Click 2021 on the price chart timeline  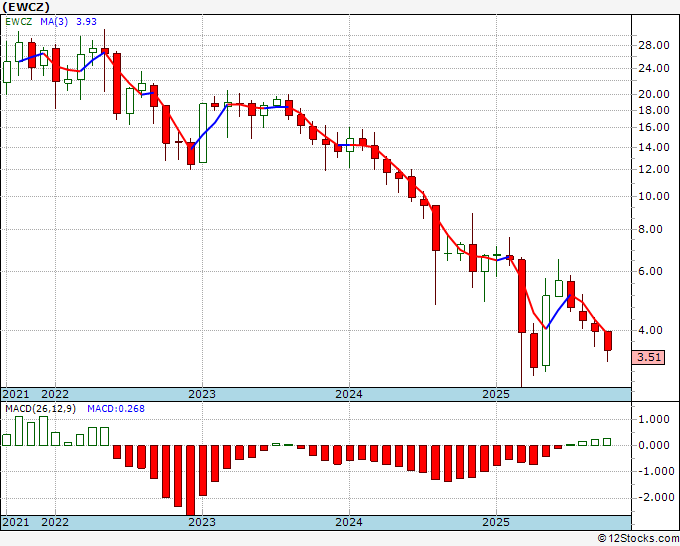pyautogui.click(x=16, y=394)
